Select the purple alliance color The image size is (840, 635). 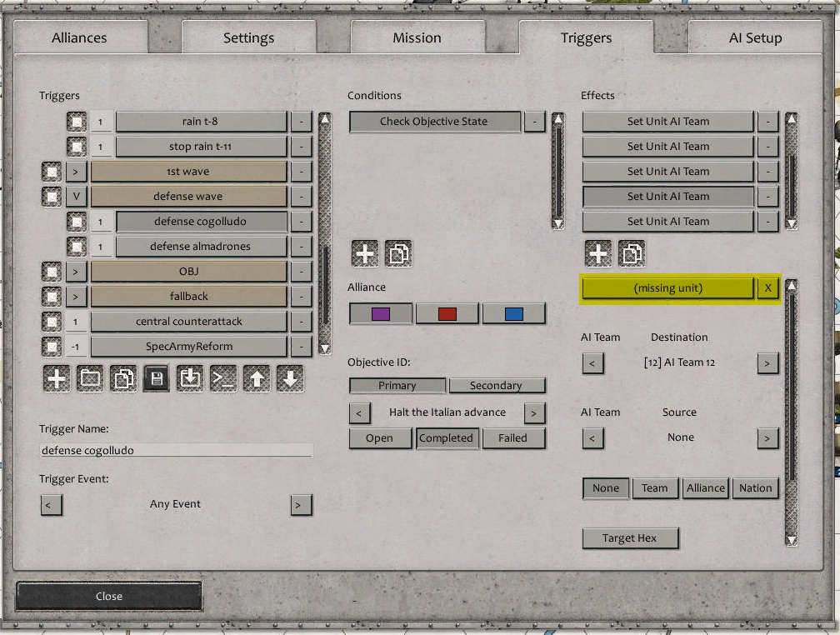pyautogui.click(x=380, y=313)
